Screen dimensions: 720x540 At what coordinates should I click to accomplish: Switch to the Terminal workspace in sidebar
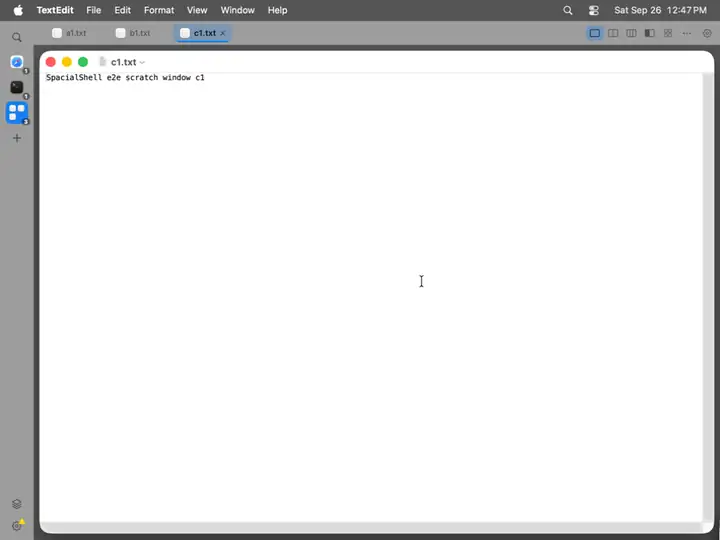(17, 87)
